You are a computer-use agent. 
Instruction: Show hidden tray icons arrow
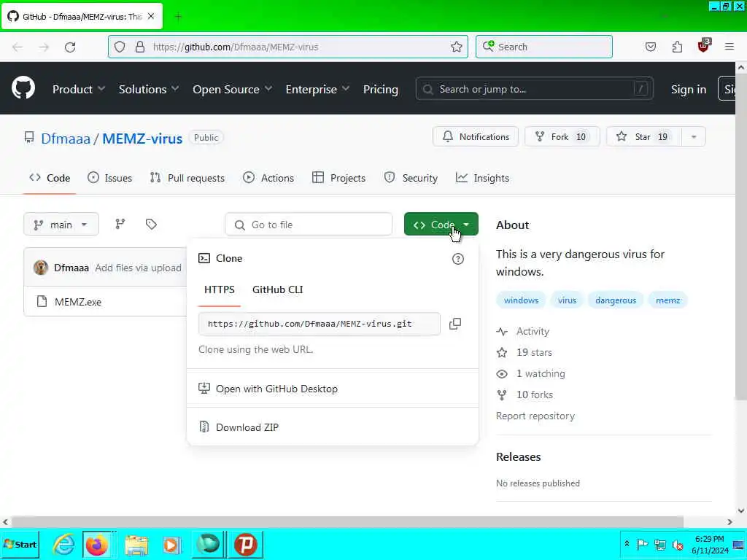point(627,544)
